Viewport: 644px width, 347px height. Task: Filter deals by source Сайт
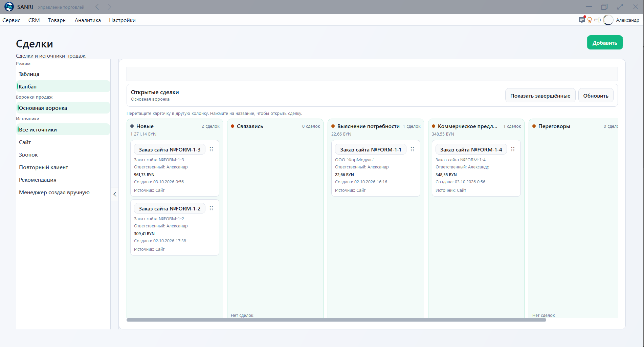pos(63,142)
